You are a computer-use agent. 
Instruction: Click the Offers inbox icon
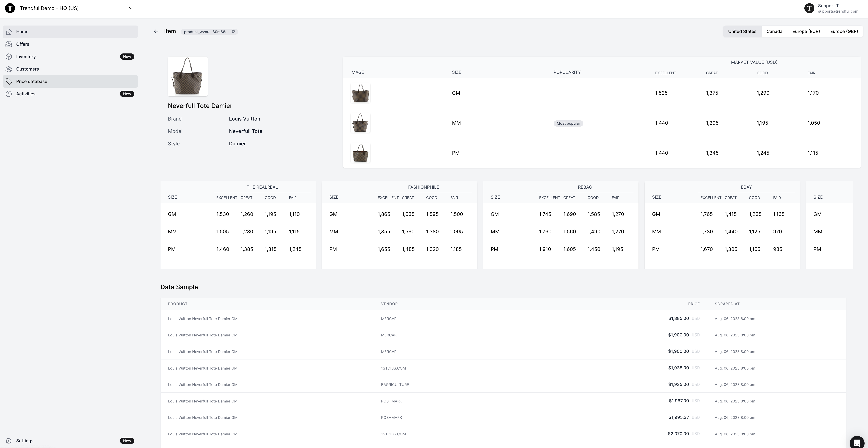click(9, 44)
